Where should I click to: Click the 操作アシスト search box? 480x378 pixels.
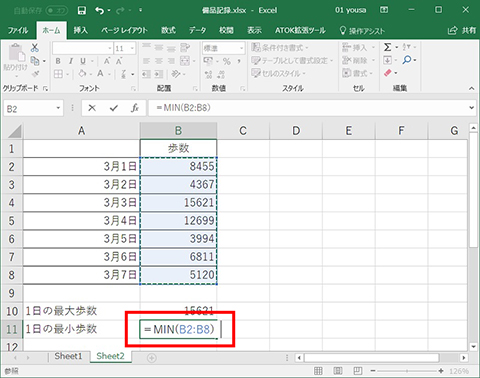(362, 31)
